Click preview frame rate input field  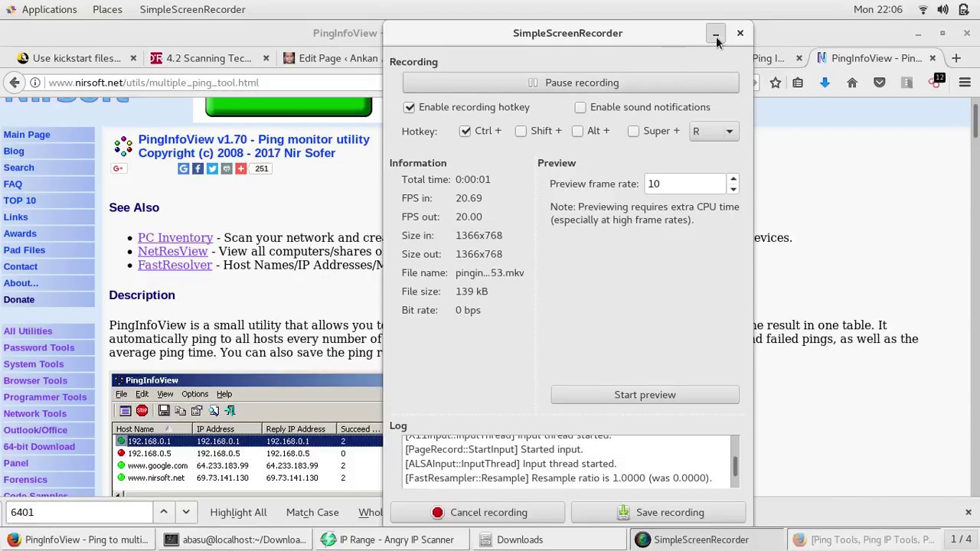point(685,184)
